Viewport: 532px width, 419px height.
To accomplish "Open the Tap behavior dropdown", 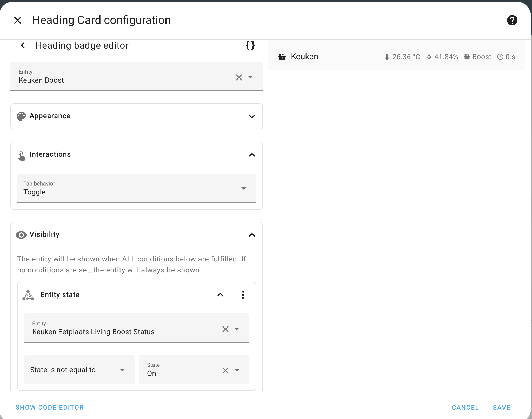I will pos(136,188).
